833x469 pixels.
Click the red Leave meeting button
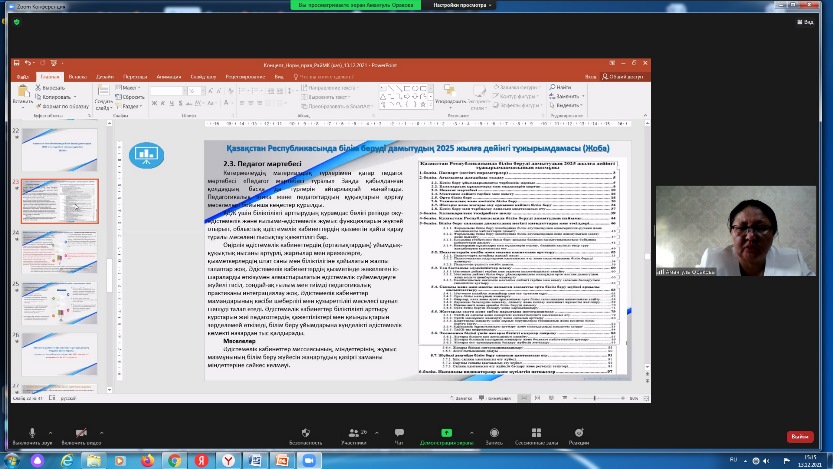800,436
